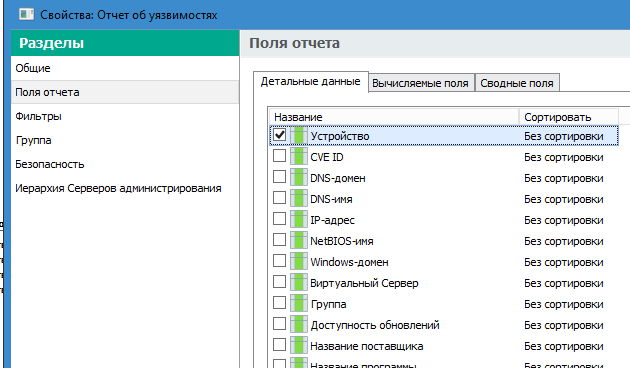The image size is (630, 368).
Task: Click sort value for DNS-имя row
Action: [564, 199]
